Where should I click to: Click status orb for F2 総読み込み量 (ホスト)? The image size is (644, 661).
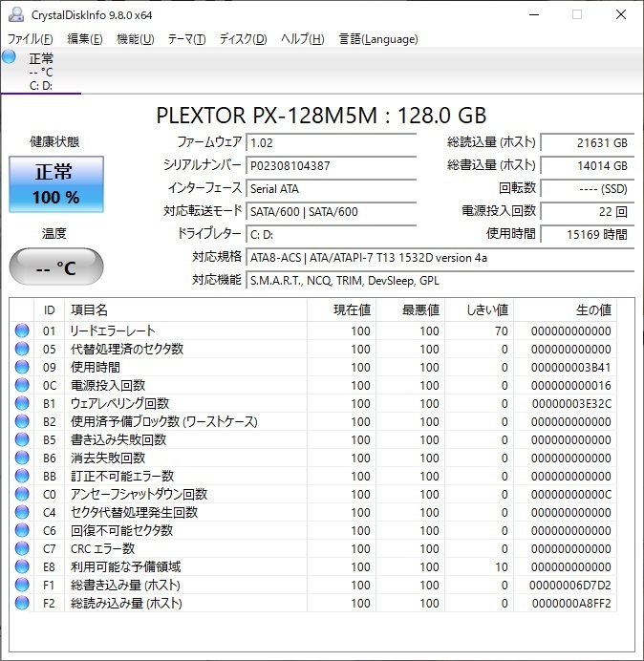pyautogui.click(x=22, y=603)
